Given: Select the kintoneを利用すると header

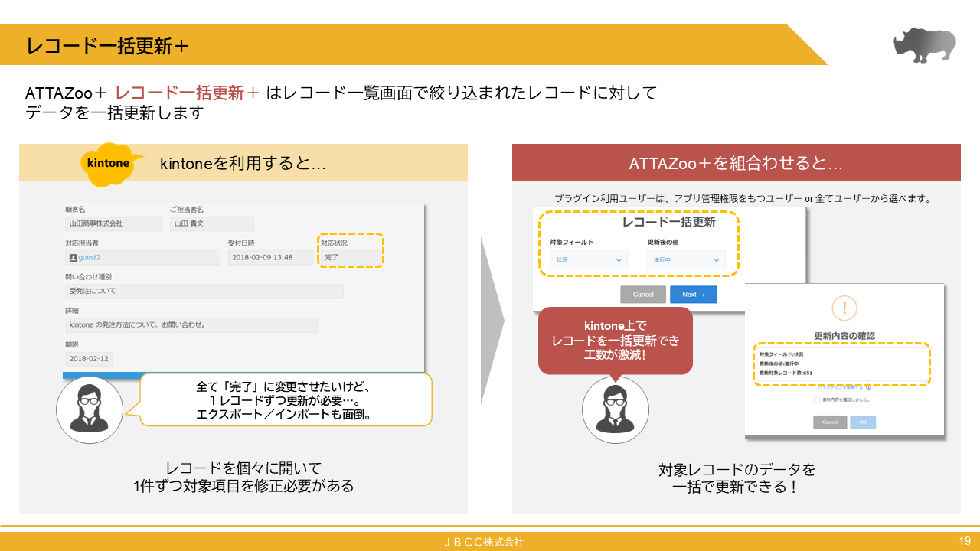Looking at the screenshot, I should tap(243, 162).
